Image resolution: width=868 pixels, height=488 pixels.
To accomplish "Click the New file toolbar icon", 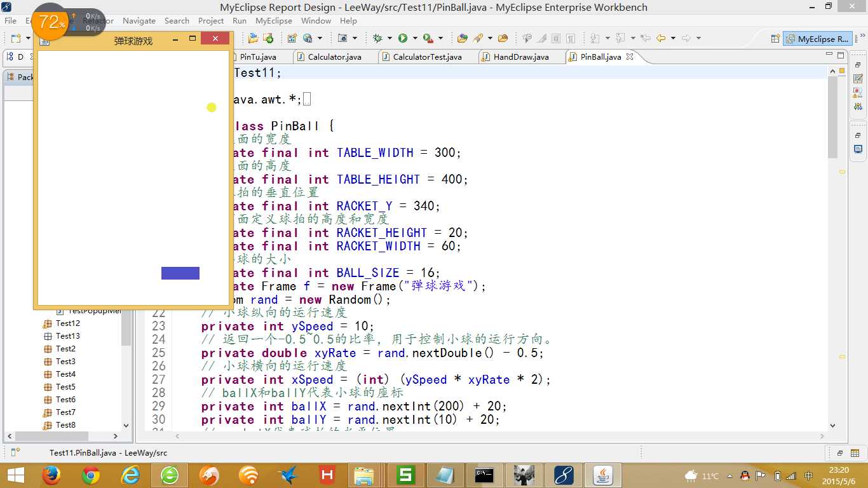I will pos(16,39).
